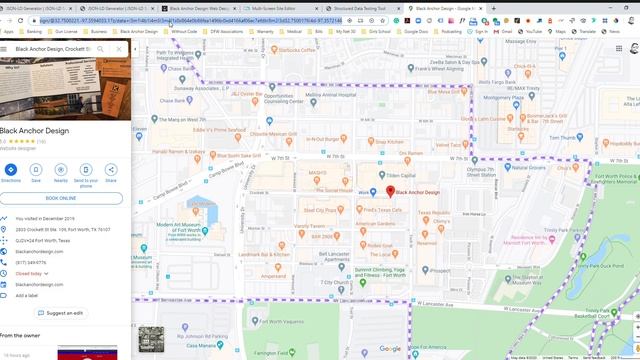Click Add a label
Viewport: 640px width, 360px height.
pos(27,296)
